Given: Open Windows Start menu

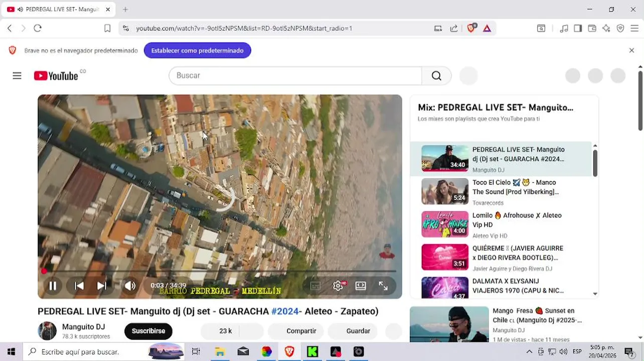Looking at the screenshot, I should point(11,352).
